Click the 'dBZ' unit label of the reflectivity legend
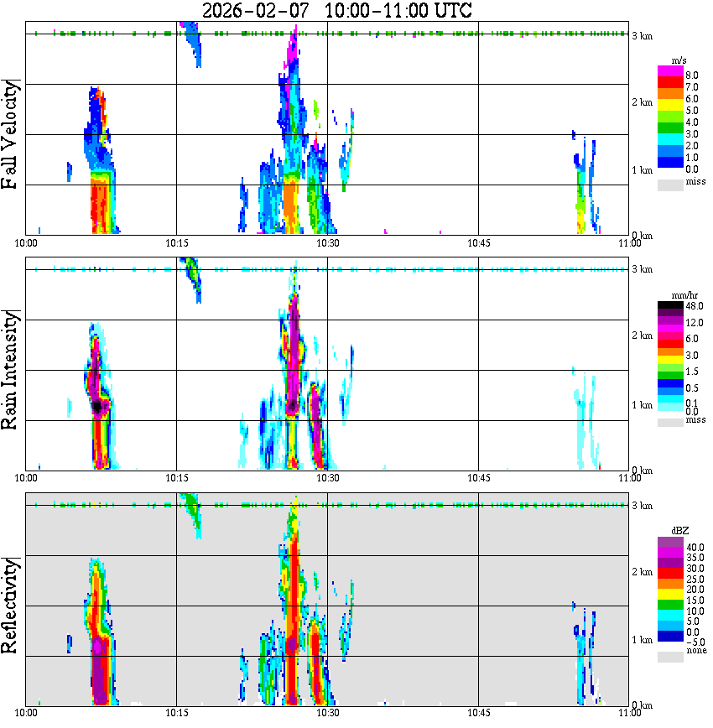The image size is (713, 728). (680, 530)
